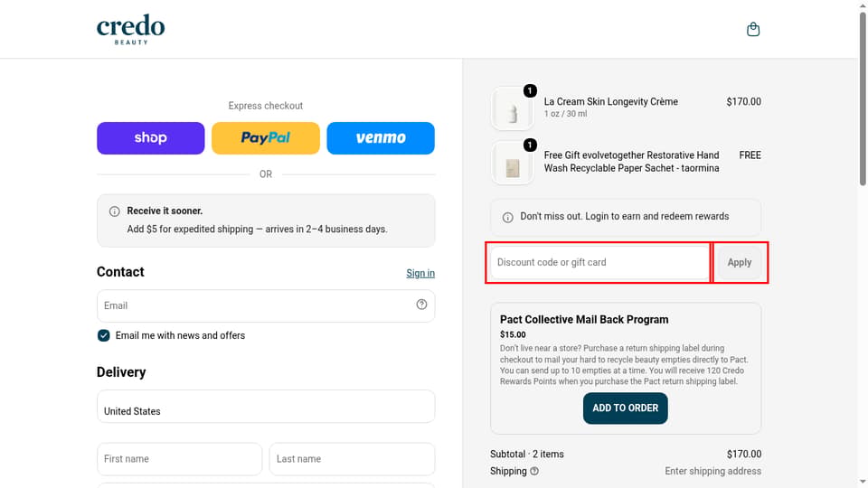Open the shopping bag cart icon
The width and height of the screenshot is (868, 488).
click(x=753, y=29)
